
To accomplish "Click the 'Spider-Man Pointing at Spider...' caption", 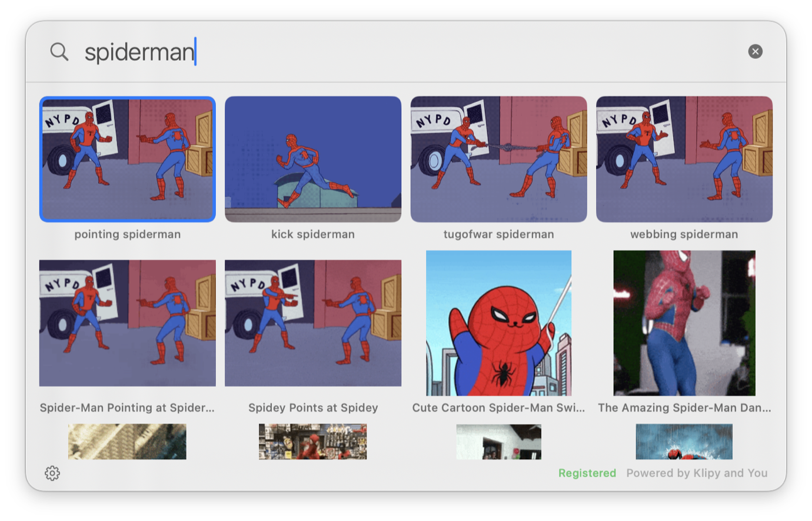I will (128, 408).
